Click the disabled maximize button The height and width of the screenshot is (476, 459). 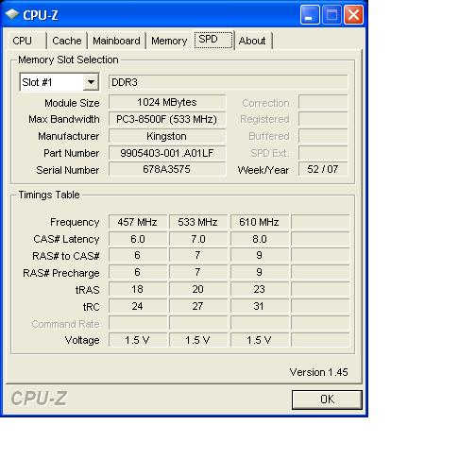click(x=331, y=15)
